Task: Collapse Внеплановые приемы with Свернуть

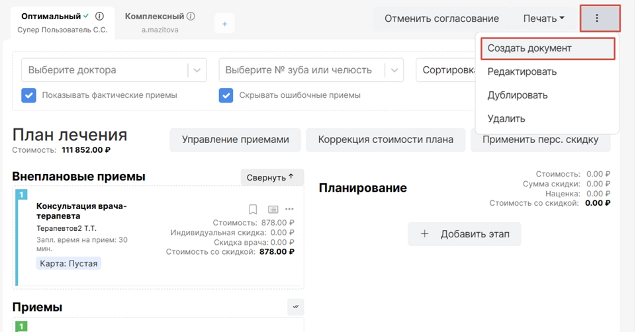Action: point(271,177)
